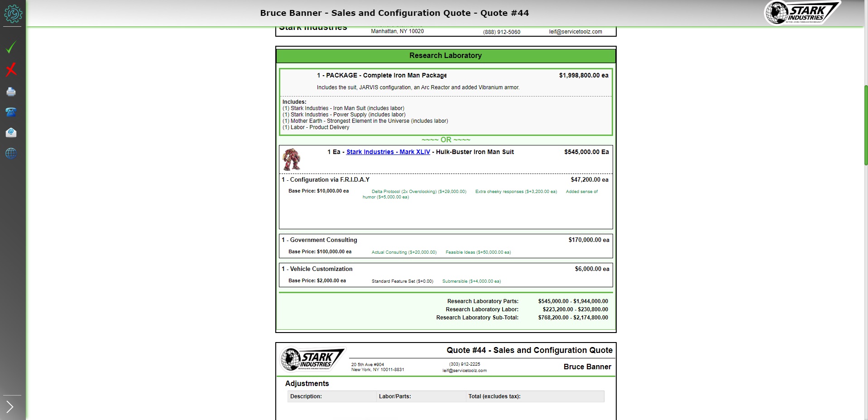Select Feasible Ideas under Government Consulting
The height and width of the screenshot is (420, 868).
[478, 252]
